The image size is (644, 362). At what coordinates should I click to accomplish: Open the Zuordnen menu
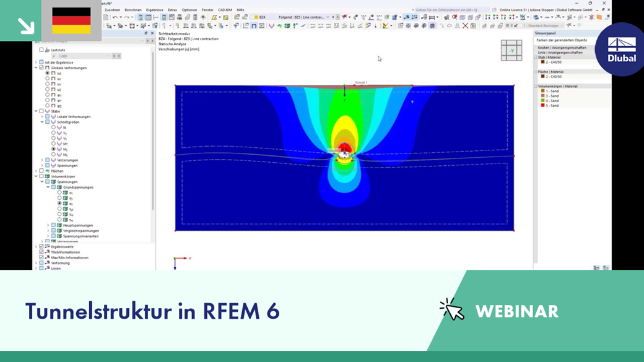click(x=112, y=10)
